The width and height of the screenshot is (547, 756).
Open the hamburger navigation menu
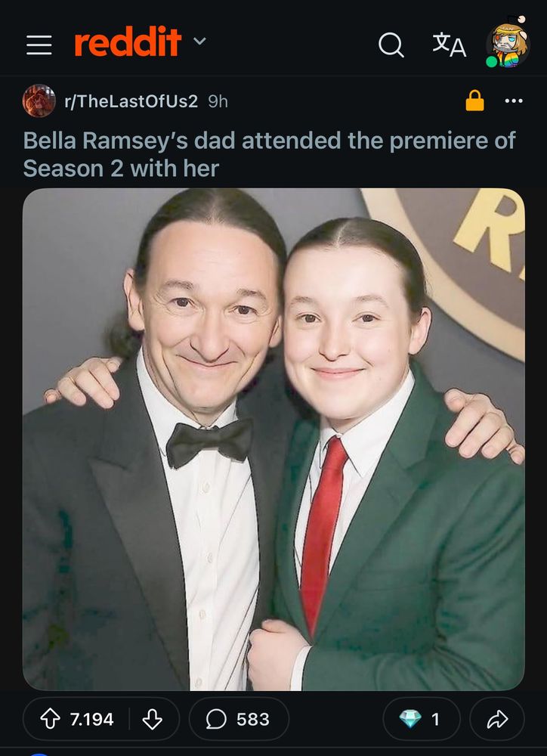point(39,45)
